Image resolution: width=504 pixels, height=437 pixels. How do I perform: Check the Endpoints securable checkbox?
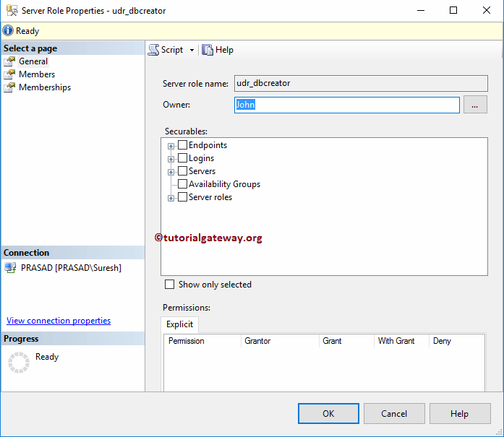pyautogui.click(x=182, y=144)
